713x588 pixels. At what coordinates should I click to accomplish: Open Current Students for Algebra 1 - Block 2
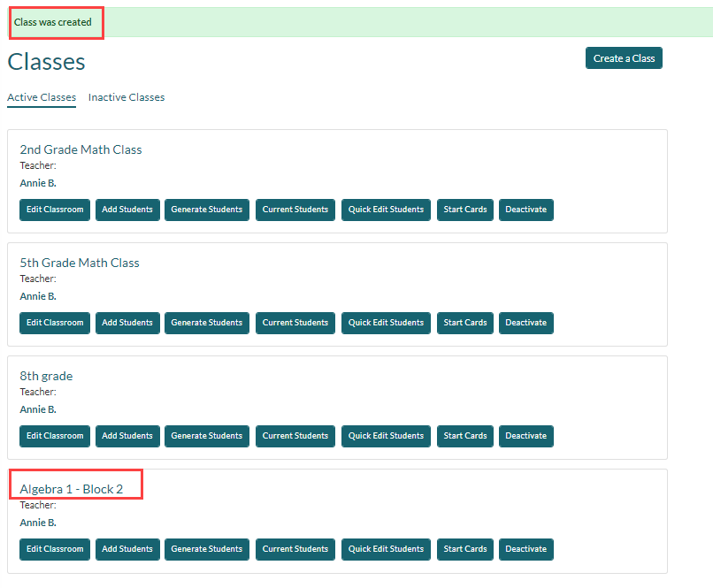coord(295,549)
